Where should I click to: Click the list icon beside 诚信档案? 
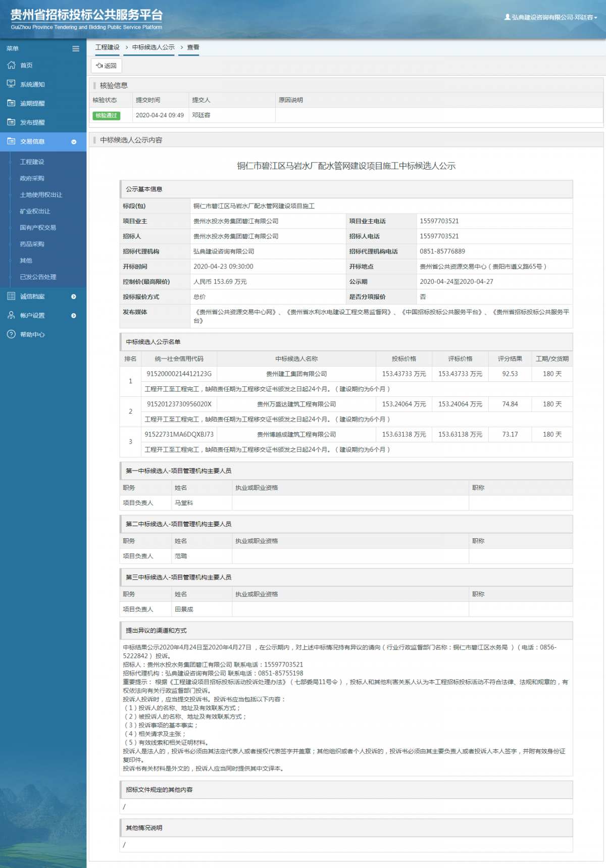click(x=11, y=296)
